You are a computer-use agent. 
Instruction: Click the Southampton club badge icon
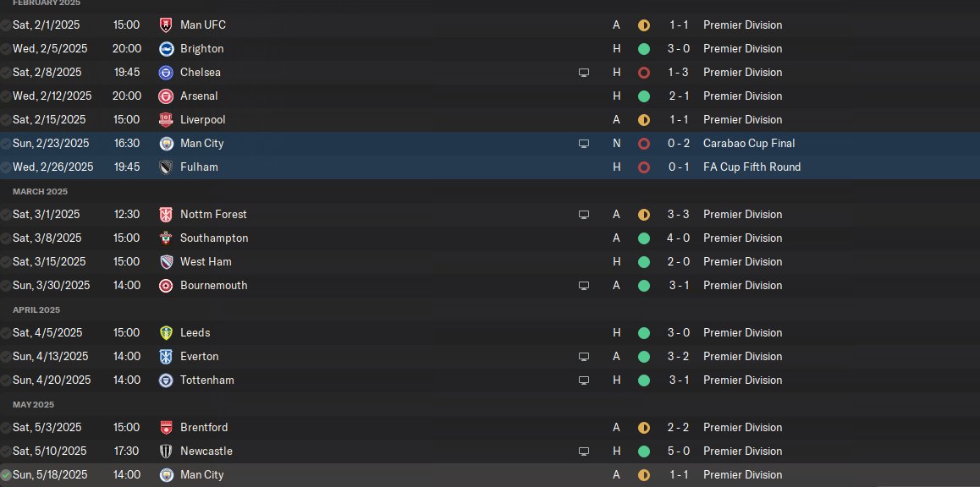(166, 238)
